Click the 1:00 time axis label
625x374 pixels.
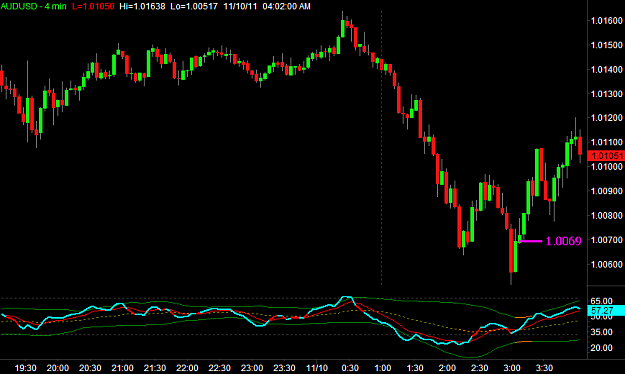coord(382,368)
